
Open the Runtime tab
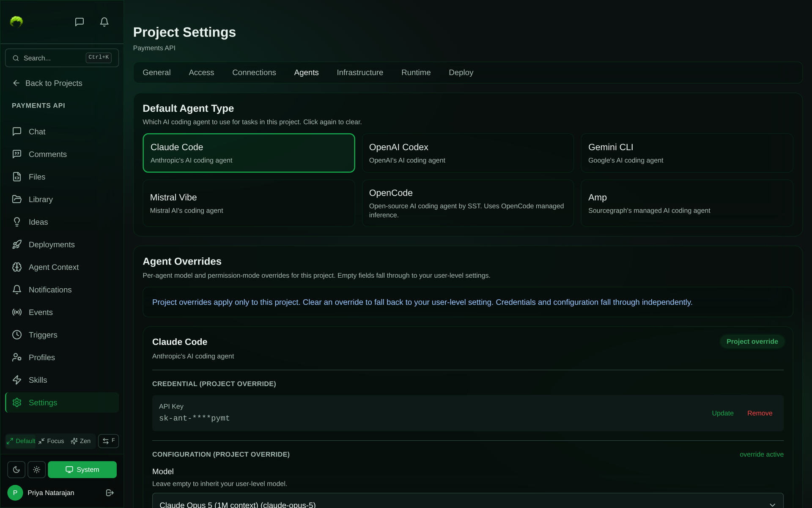coord(416,72)
